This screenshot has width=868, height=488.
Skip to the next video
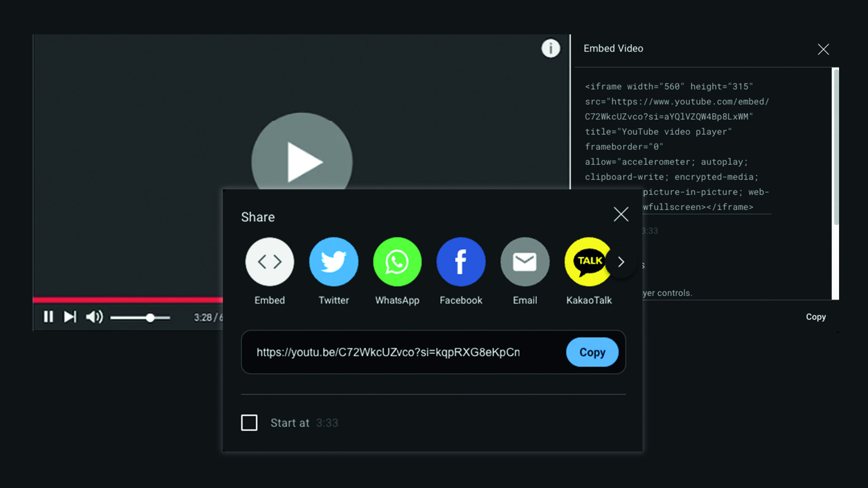point(70,317)
